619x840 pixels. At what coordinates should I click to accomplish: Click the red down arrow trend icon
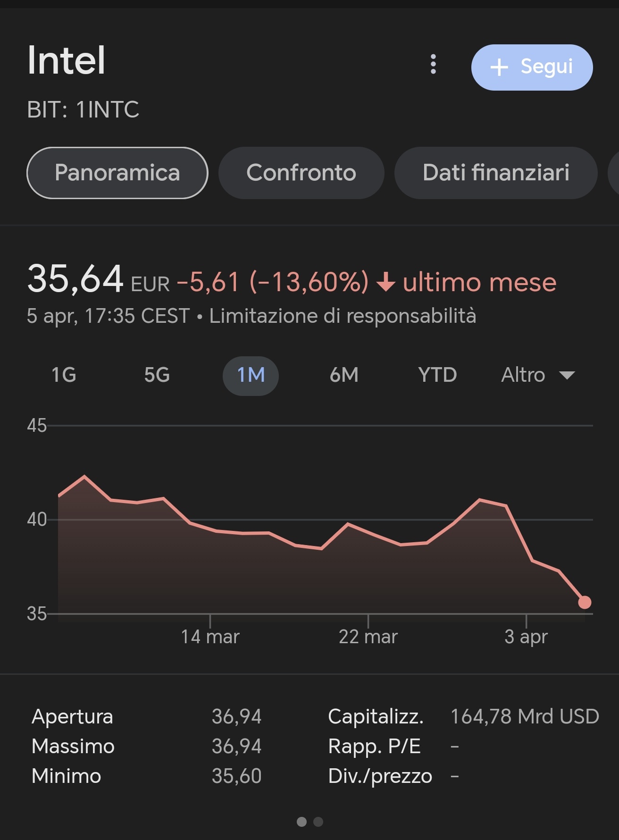tap(386, 282)
